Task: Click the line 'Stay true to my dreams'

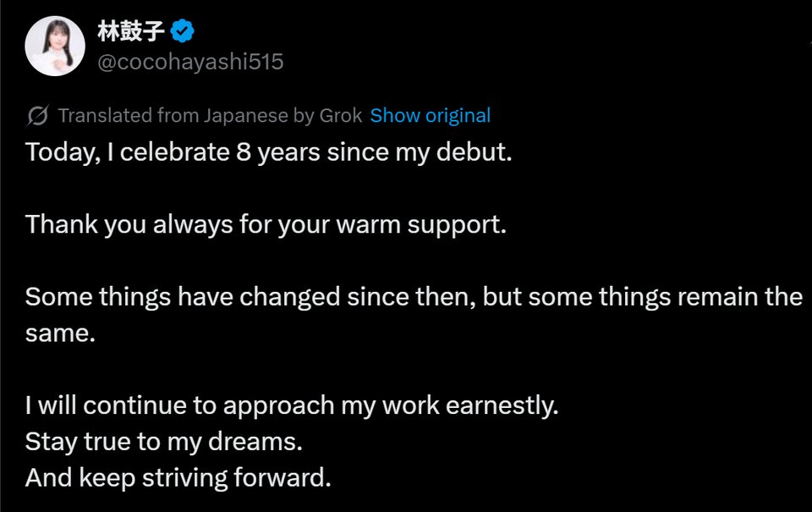Action: coord(163,442)
